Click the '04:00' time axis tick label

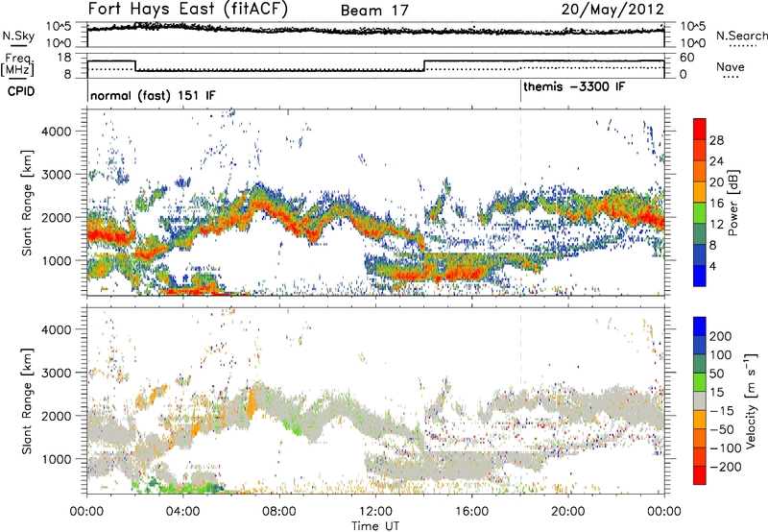pyautogui.click(x=182, y=512)
